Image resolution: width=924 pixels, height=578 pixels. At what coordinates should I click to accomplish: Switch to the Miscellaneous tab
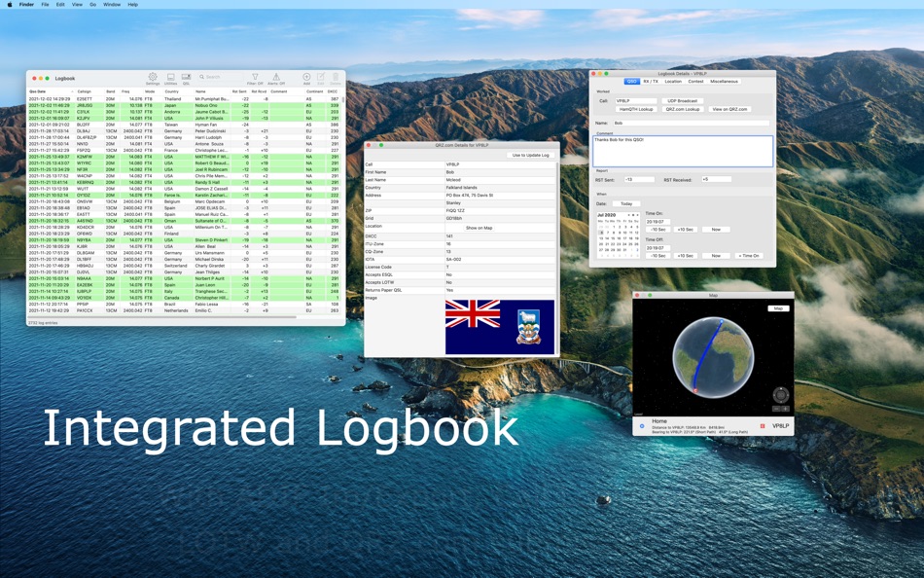point(724,82)
